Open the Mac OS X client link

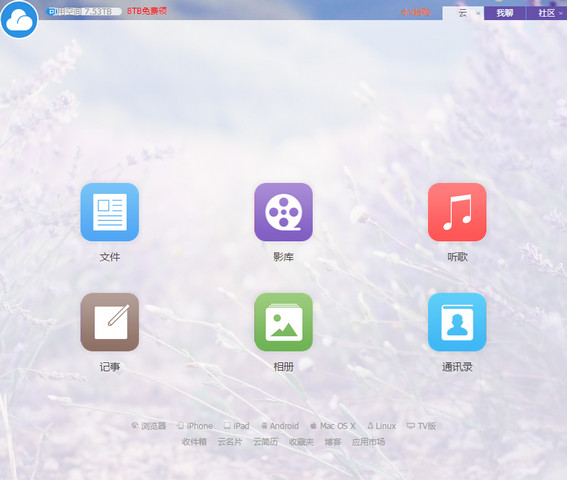333,426
